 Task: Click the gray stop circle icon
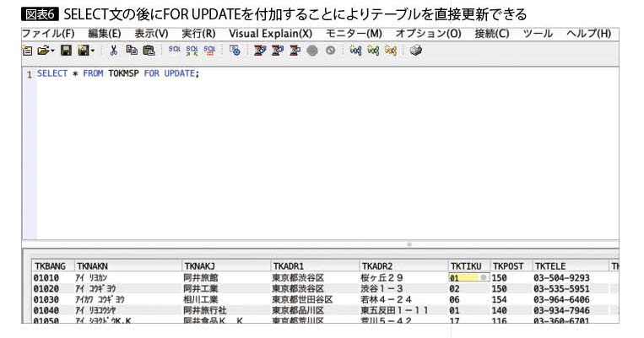[x=312, y=51]
